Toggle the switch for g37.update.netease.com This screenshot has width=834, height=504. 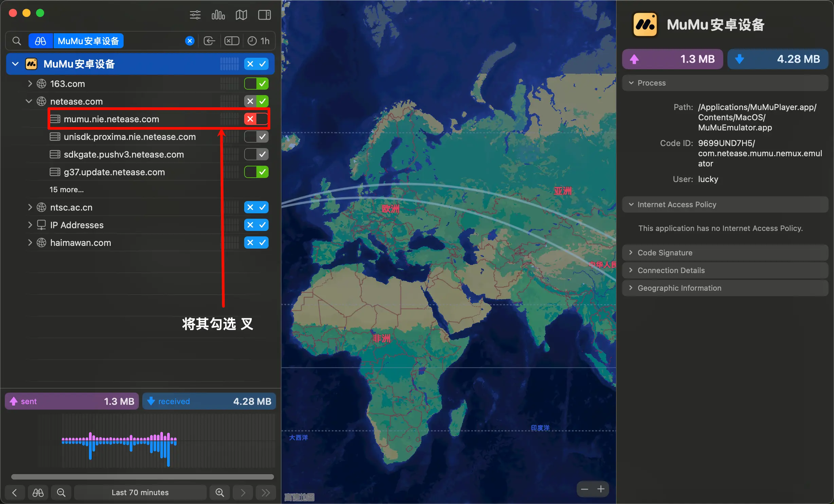[256, 172]
